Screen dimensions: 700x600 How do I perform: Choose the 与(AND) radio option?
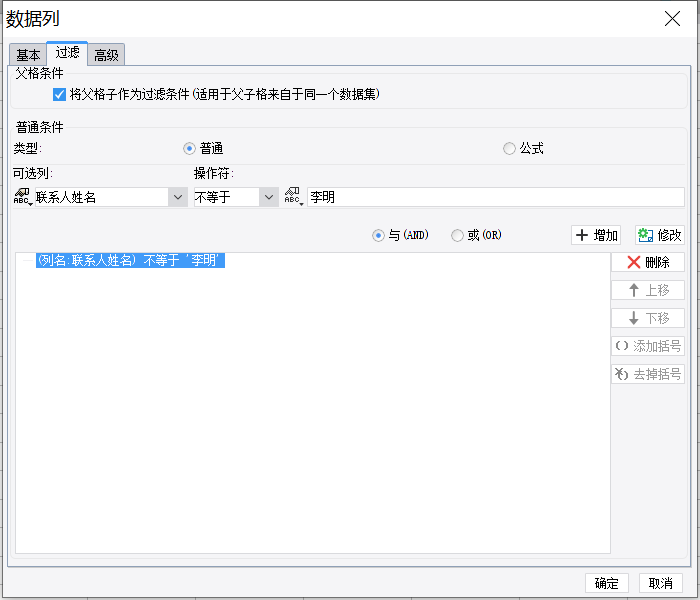[378, 235]
